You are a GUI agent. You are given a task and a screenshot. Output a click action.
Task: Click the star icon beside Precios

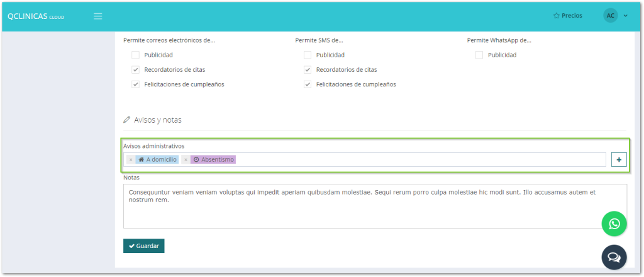point(557,16)
